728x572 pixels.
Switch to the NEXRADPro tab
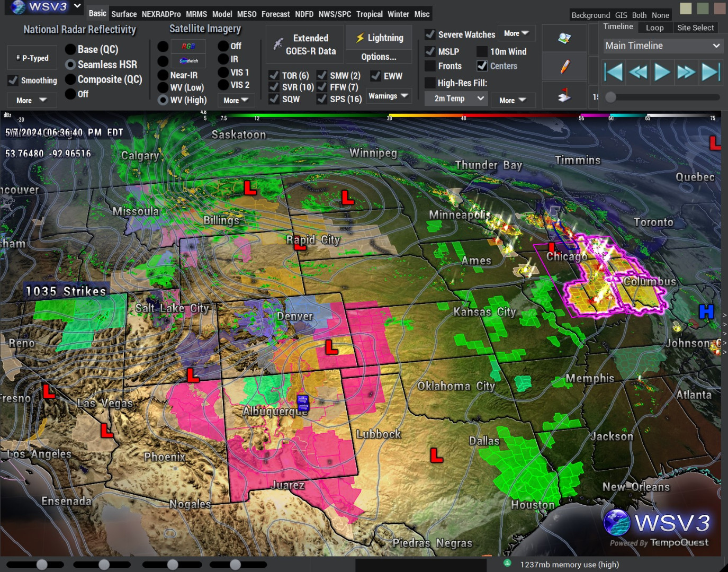(x=161, y=14)
